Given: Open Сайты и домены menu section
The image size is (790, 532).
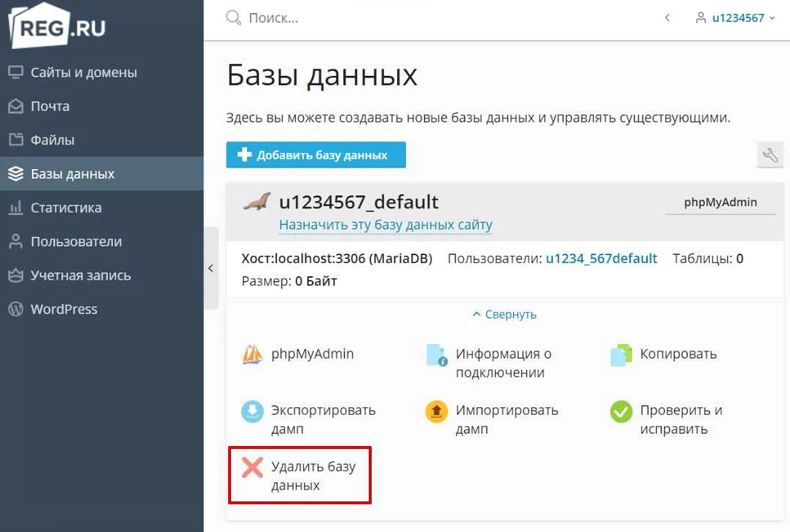Looking at the screenshot, I should (x=83, y=72).
